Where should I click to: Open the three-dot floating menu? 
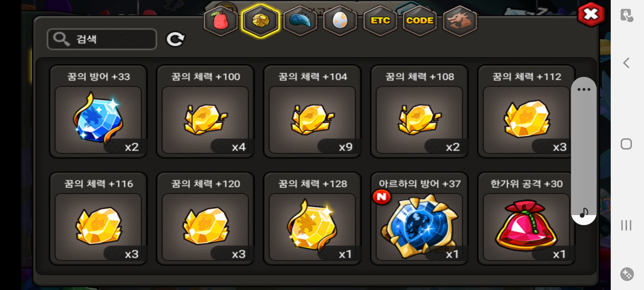point(584,89)
